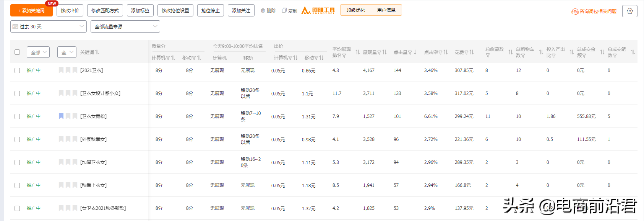
Task: Click the 添加标签 button
Action: [x=140, y=11]
